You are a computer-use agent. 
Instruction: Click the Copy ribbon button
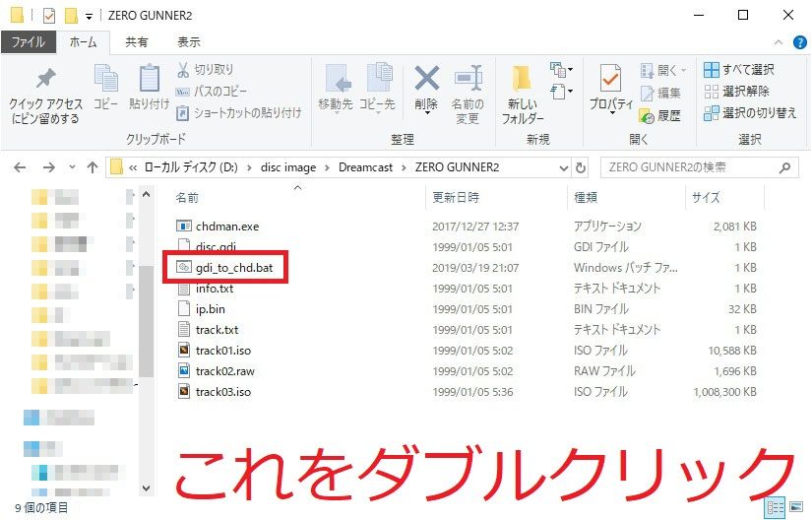(106, 87)
